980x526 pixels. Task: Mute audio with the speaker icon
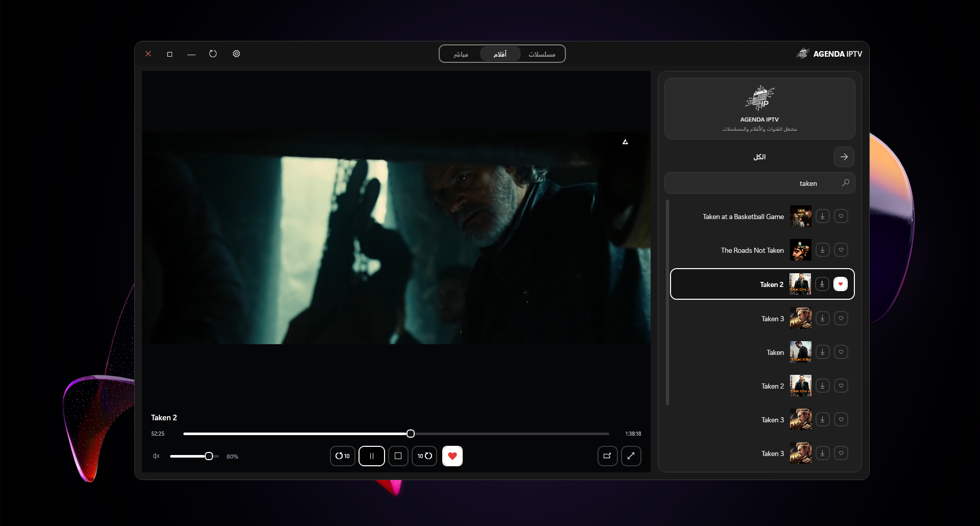156,456
